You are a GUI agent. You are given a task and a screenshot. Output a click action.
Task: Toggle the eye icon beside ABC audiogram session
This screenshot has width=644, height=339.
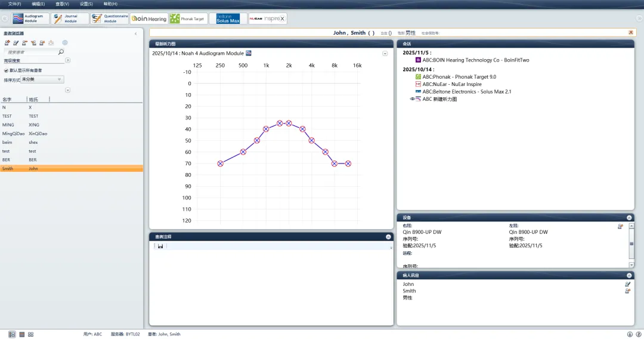(413, 99)
